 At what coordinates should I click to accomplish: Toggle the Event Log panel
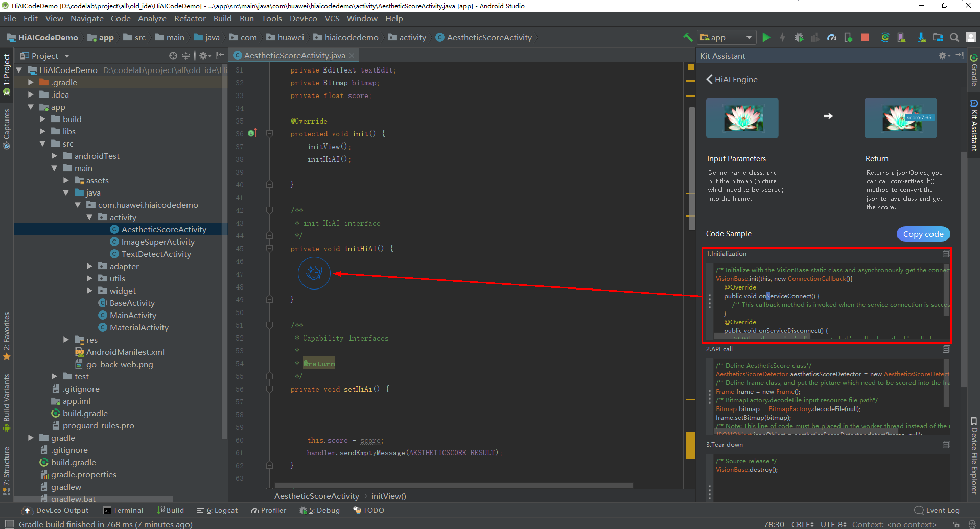[937, 510]
